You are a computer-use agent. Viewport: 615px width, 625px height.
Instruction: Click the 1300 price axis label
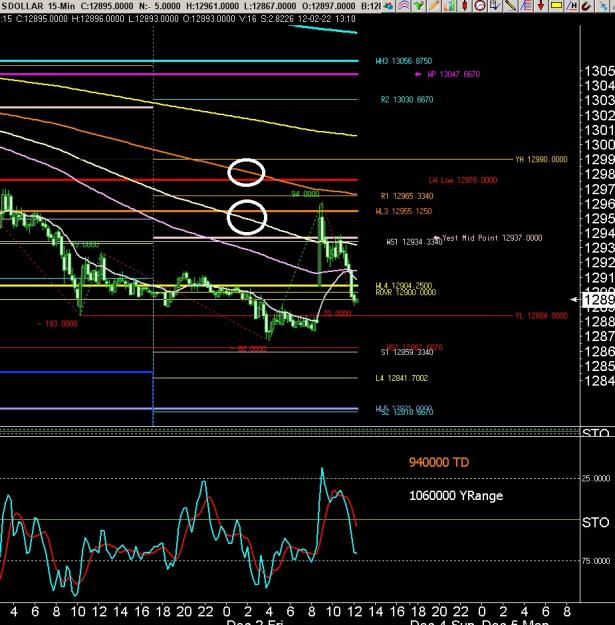pos(599,144)
